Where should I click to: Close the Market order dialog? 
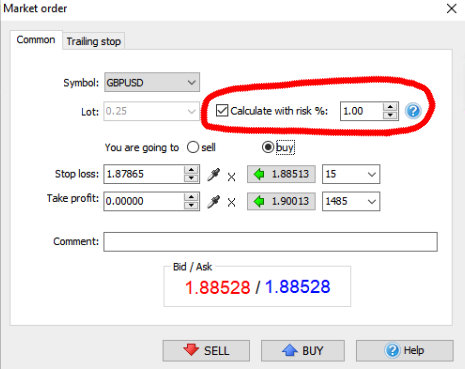(452, 8)
